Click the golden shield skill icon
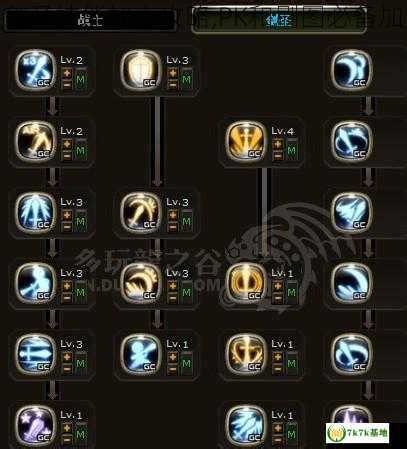 (x=141, y=71)
